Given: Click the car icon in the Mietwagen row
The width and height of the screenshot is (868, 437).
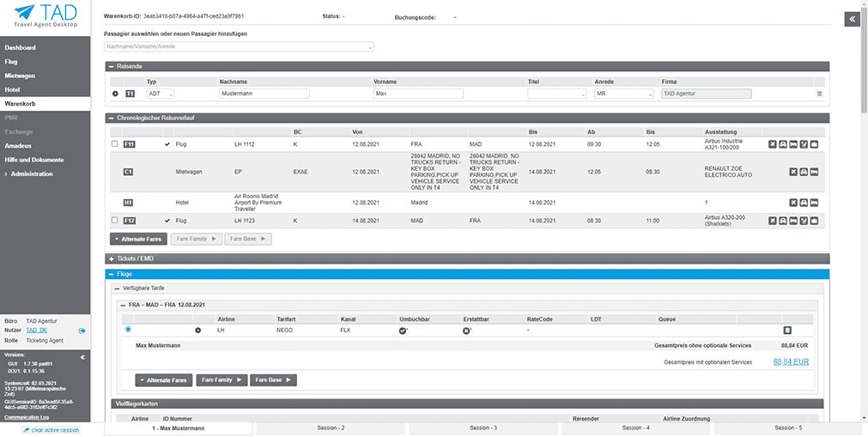Looking at the screenshot, I should tap(804, 172).
